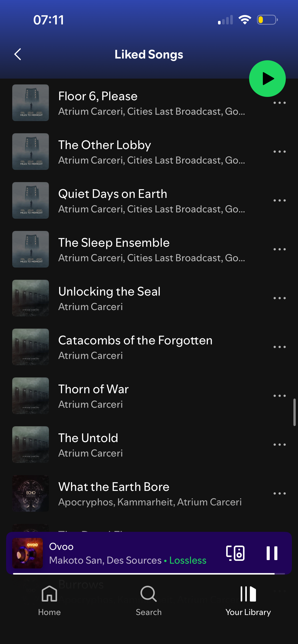Start playing Liked Songs with green play button
Image resolution: width=298 pixels, height=644 pixels.
[267, 79]
